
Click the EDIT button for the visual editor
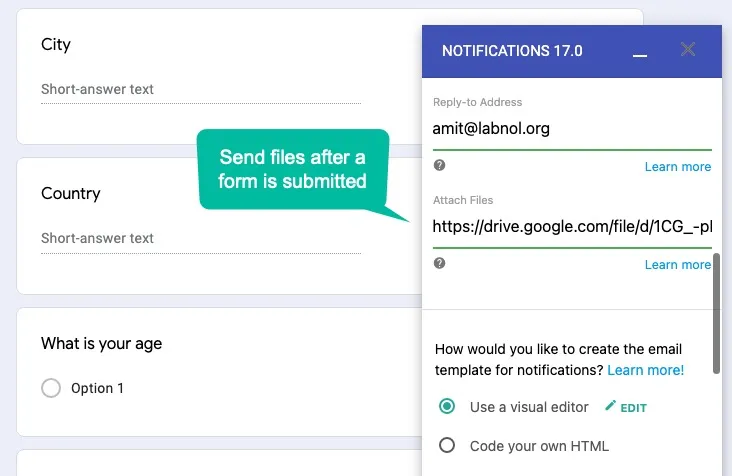pyautogui.click(x=626, y=407)
